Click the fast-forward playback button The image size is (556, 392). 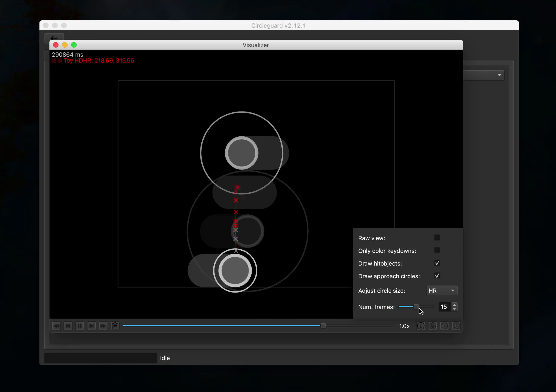coord(103,326)
